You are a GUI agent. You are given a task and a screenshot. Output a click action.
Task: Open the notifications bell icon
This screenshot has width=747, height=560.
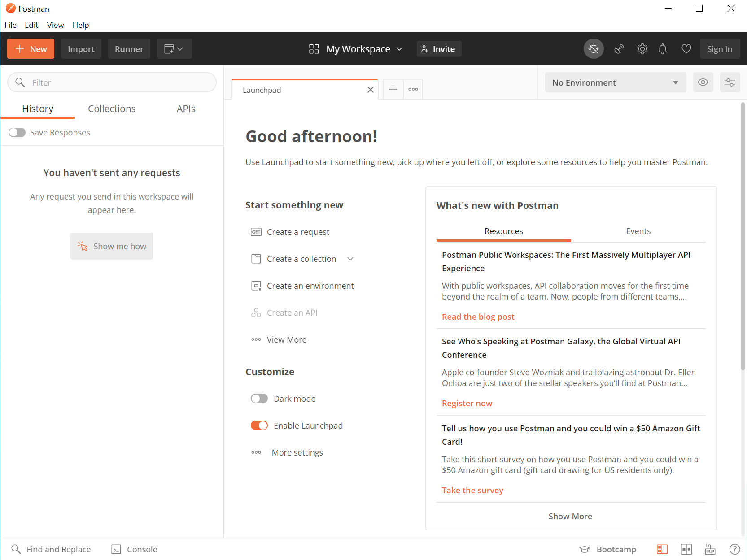pyautogui.click(x=663, y=49)
